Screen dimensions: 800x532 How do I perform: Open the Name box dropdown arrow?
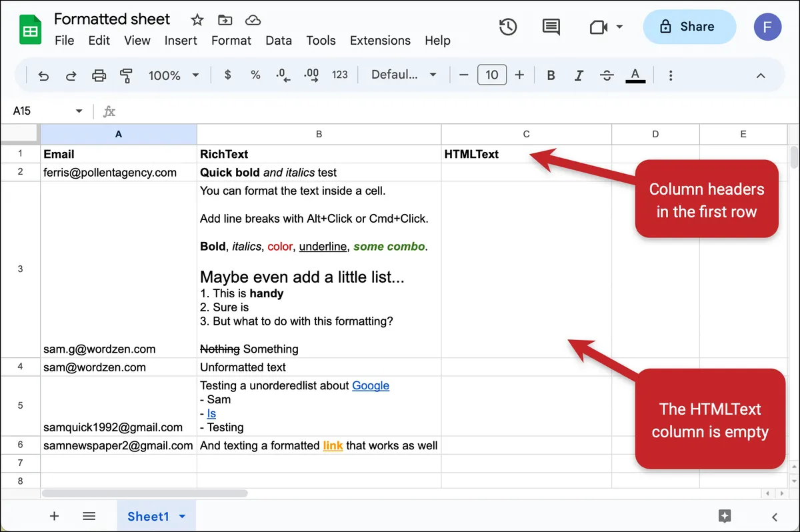(x=79, y=111)
